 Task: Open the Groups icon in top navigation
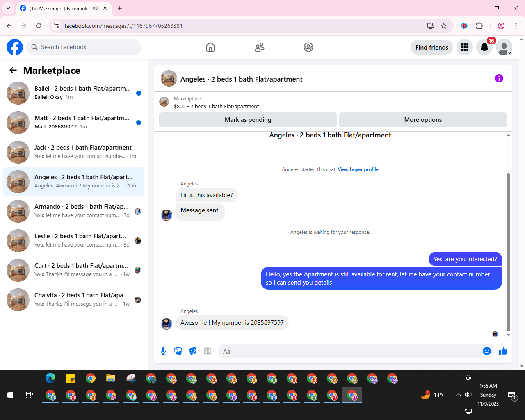tap(308, 47)
